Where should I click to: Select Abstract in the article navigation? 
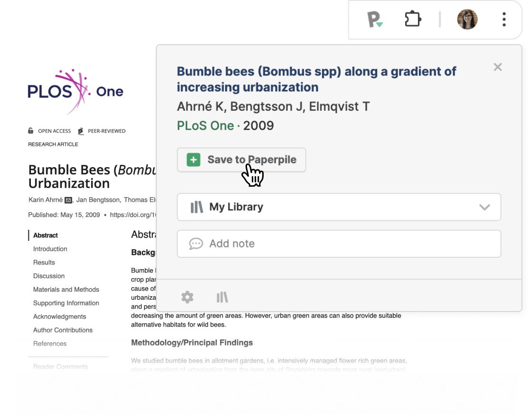[46, 235]
